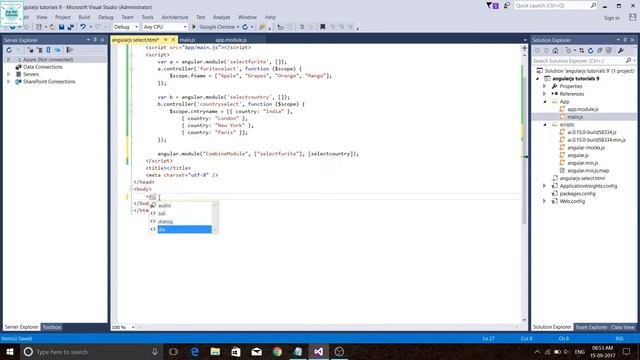This screenshot has height=360, width=640.
Task: Click the feedback icon beside Quick Launch
Action: tap(507, 6)
